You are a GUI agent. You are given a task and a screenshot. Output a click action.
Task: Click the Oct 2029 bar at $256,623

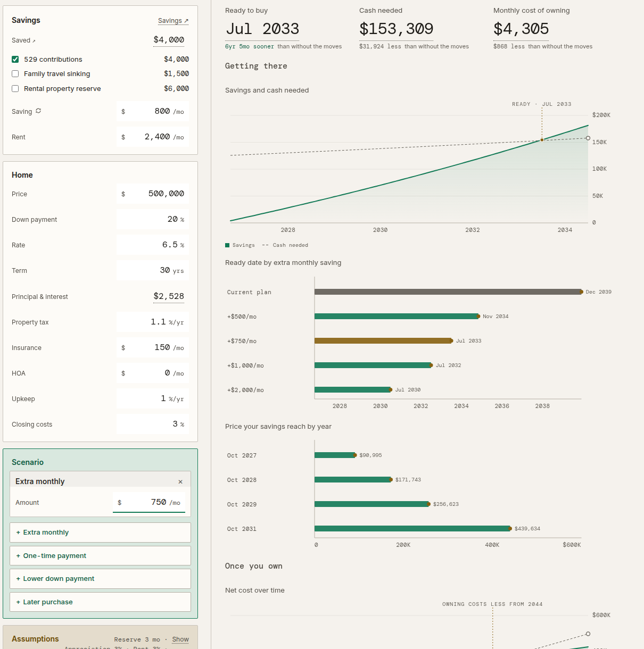click(x=372, y=504)
